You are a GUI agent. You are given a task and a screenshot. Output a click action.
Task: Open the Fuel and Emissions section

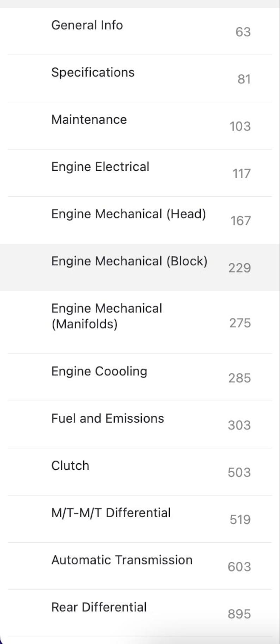tap(108, 419)
